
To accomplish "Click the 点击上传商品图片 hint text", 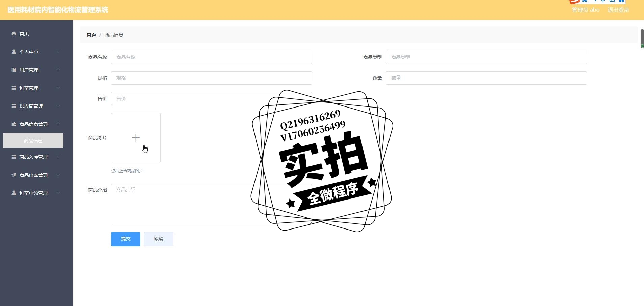I will tap(127, 171).
